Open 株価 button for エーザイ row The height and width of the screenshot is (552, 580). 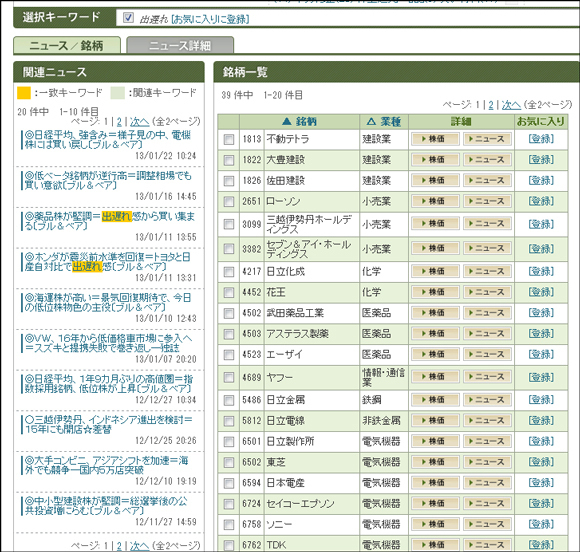[435, 354]
